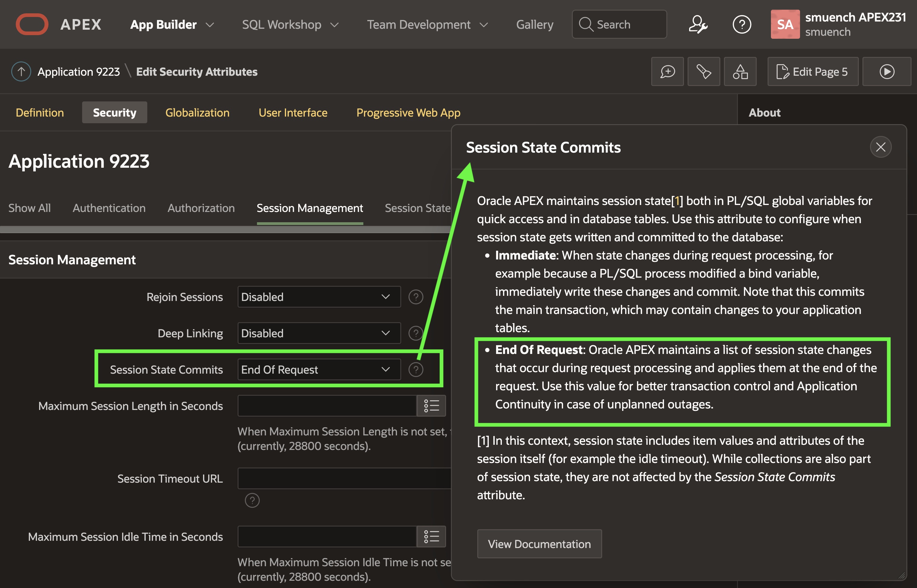This screenshot has width=917, height=588.
Task: Open the list picker for Maximum Session Length
Action: point(431,405)
